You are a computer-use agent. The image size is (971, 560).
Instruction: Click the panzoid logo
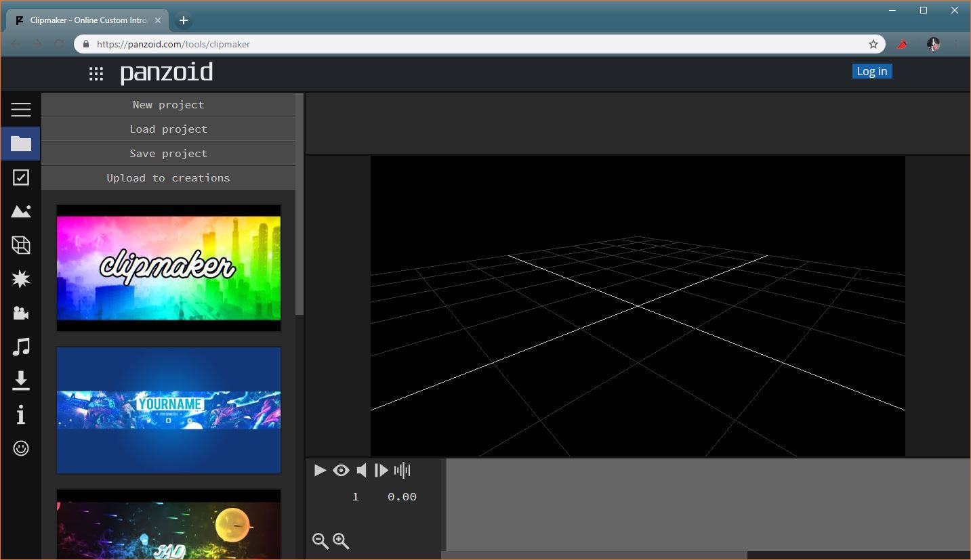tap(167, 72)
